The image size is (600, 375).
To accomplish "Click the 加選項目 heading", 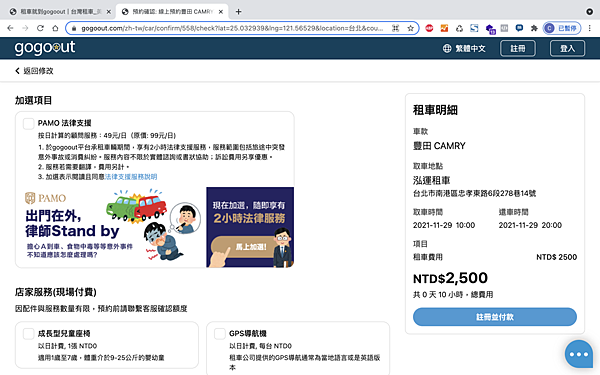I will [33, 100].
